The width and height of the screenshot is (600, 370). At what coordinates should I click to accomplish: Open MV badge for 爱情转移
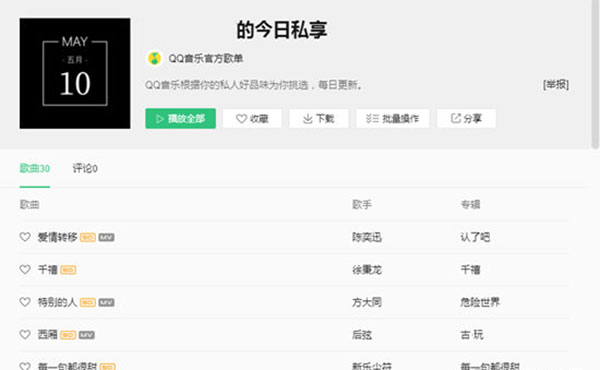106,238
